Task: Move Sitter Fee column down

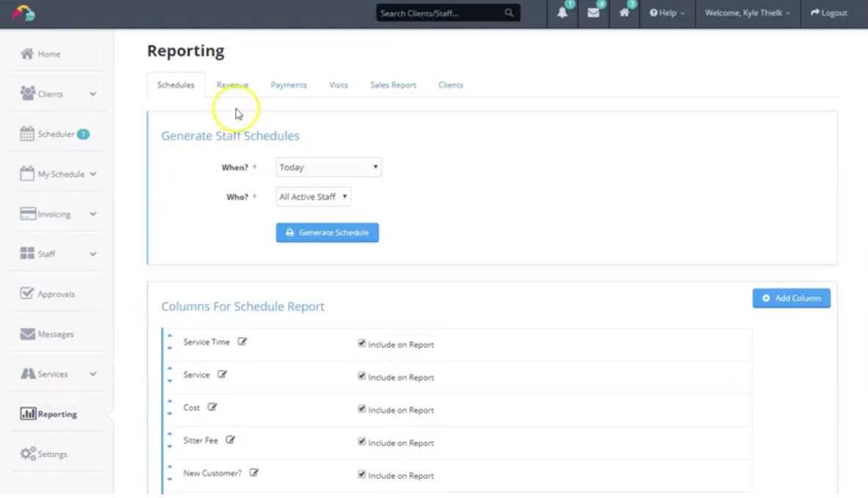Action: coord(170,447)
